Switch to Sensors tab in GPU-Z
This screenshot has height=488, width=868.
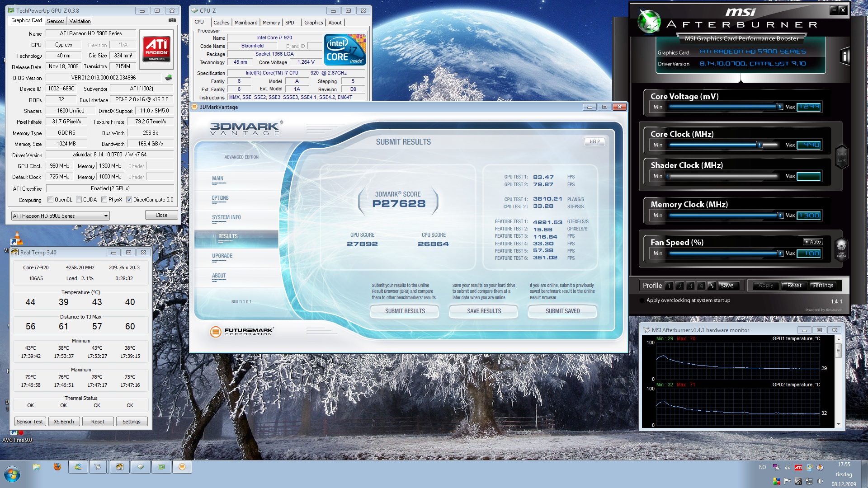click(x=56, y=21)
